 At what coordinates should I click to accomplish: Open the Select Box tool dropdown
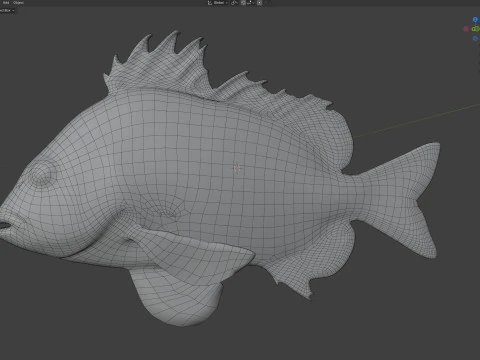7,10
